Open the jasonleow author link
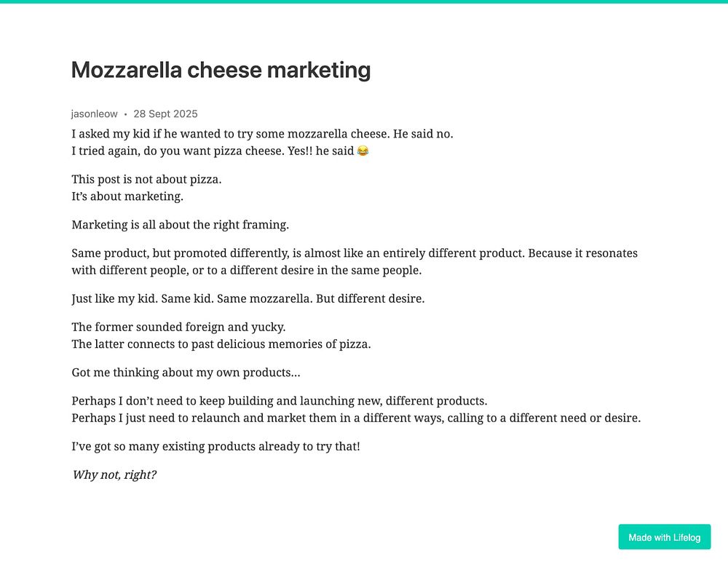Image resolution: width=728 pixels, height=564 pixels. point(94,114)
